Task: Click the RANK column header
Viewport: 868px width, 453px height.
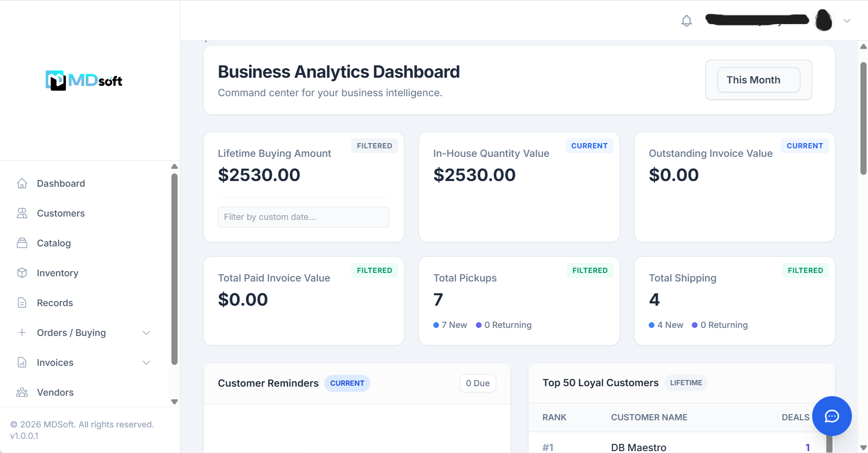Action: tap(555, 417)
